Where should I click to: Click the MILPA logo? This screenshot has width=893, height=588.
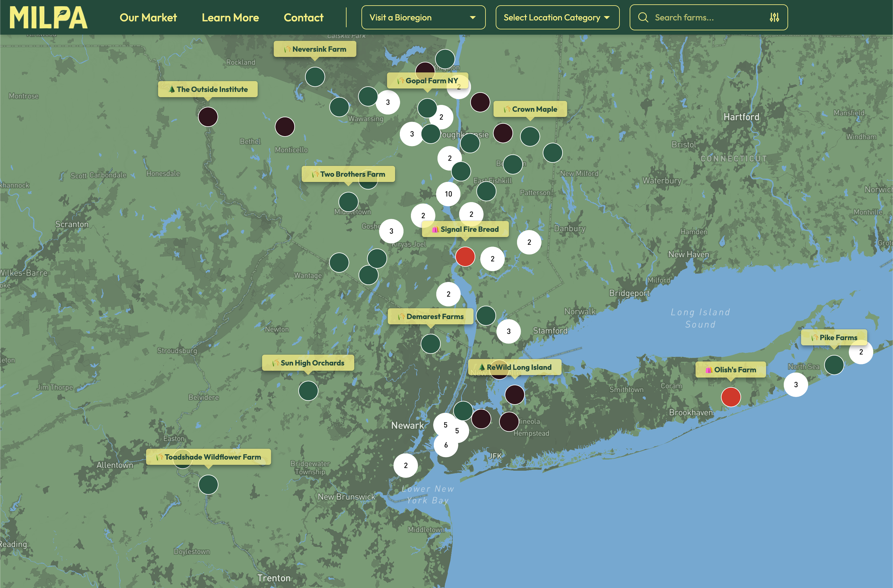pos(48,17)
